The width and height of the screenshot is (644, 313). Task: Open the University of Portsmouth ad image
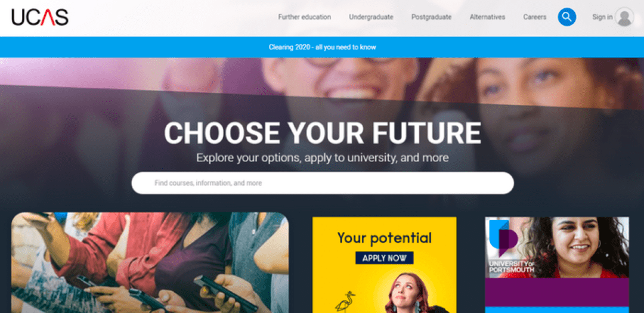[x=557, y=247]
